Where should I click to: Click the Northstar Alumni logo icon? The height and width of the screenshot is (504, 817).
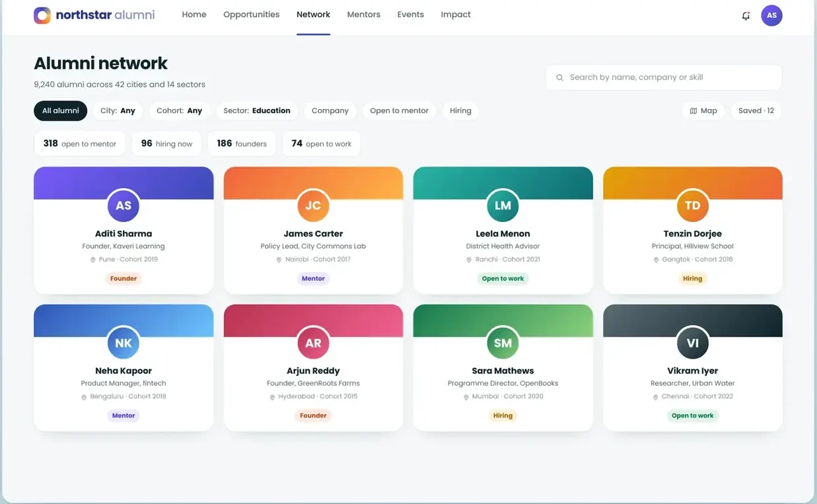42,15
